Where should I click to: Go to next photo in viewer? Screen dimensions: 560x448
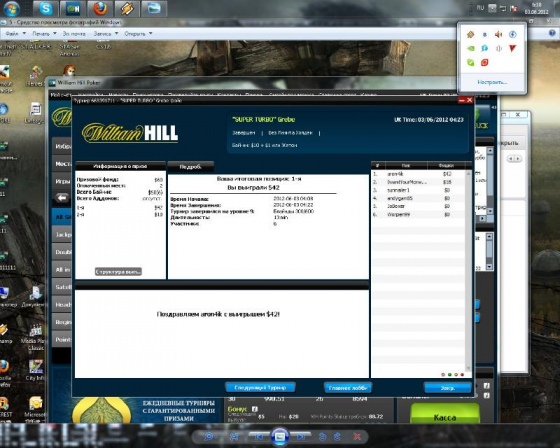301,437
